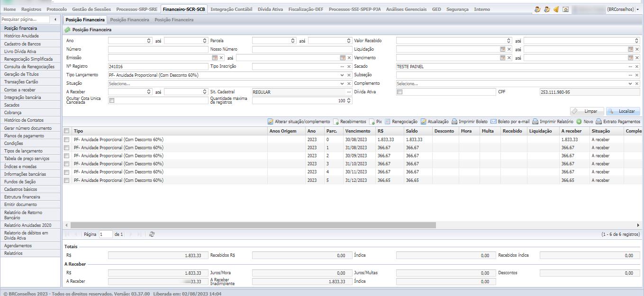
Task: Click the notification bell icon
Action: 556,9
